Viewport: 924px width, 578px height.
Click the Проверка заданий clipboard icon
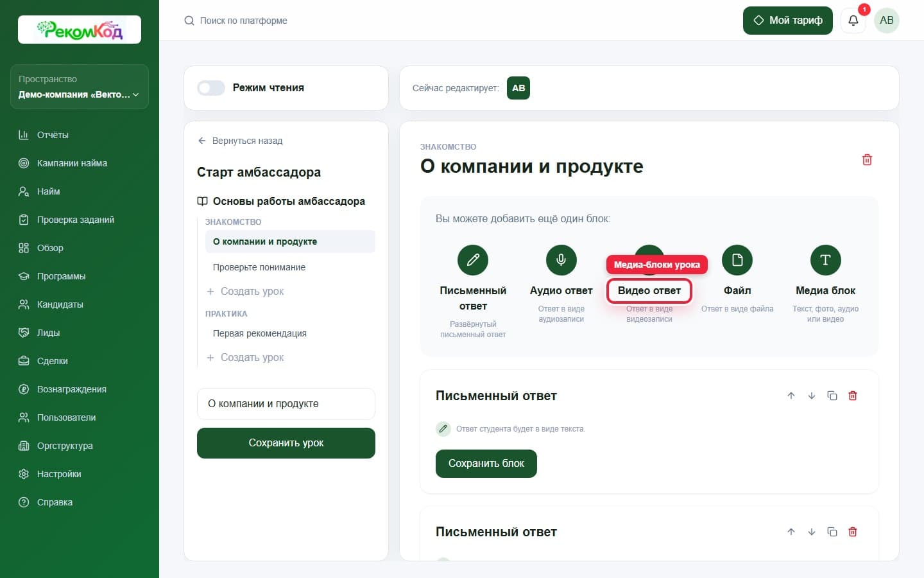pos(24,220)
